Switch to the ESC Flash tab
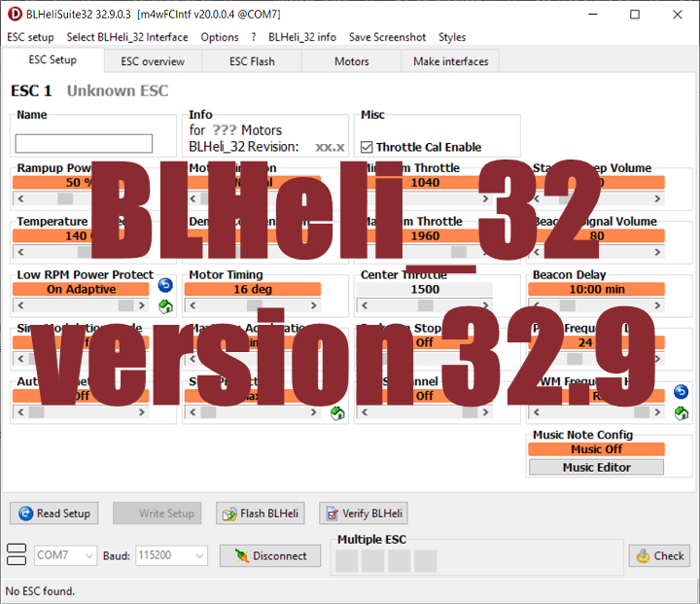The height and width of the screenshot is (604, 700). pos(252,61)
